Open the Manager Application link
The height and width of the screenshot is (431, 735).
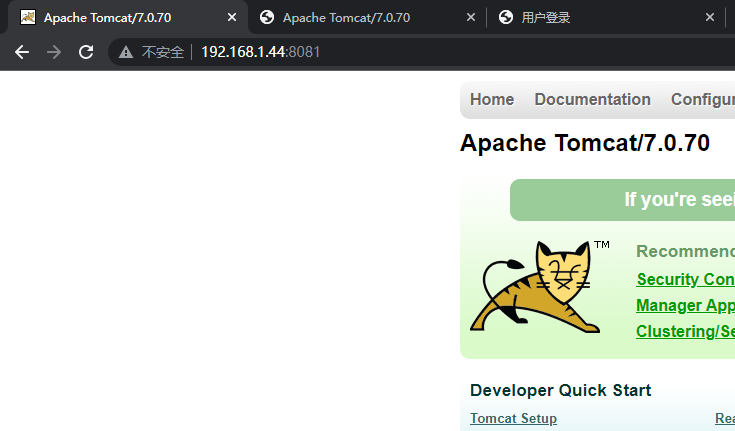[x=685, y=305]
